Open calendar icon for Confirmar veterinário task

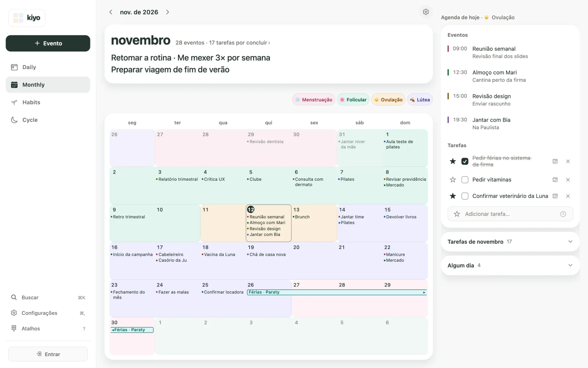tap(555, 196)
